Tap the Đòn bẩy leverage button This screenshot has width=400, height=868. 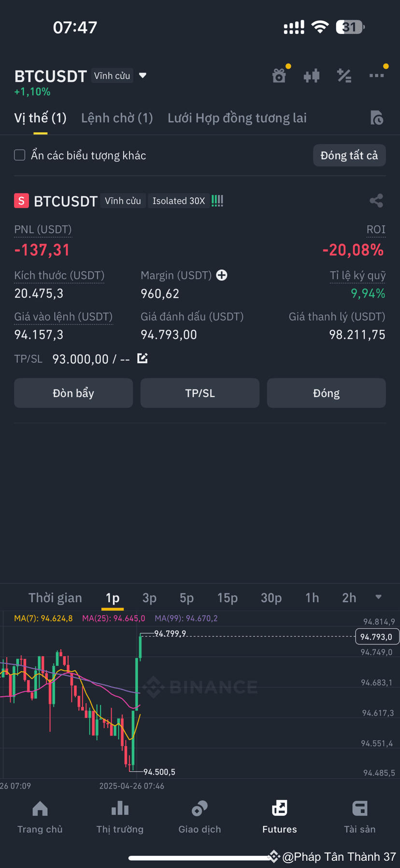pos(73,393)
